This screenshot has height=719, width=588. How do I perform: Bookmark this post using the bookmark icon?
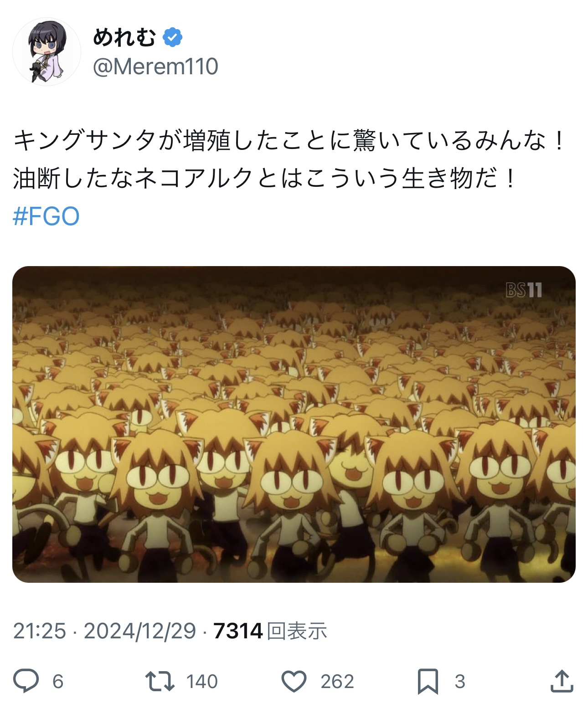click(x=428, y=681)
